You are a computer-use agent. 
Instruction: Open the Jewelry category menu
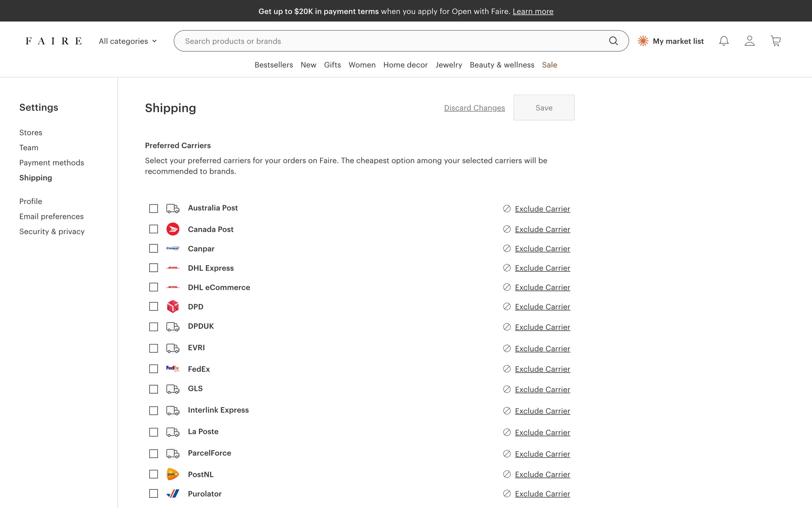(x=448, y=65)
